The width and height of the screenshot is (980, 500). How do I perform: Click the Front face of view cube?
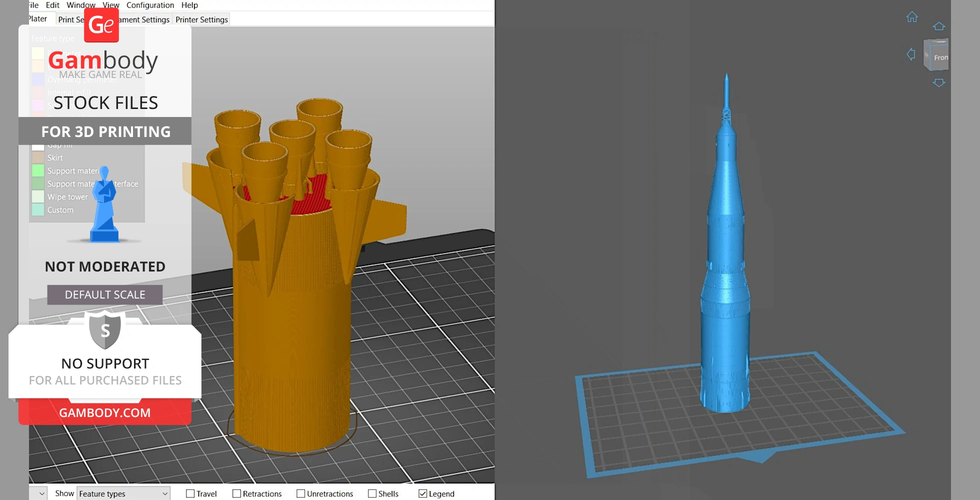click(939, 57)
